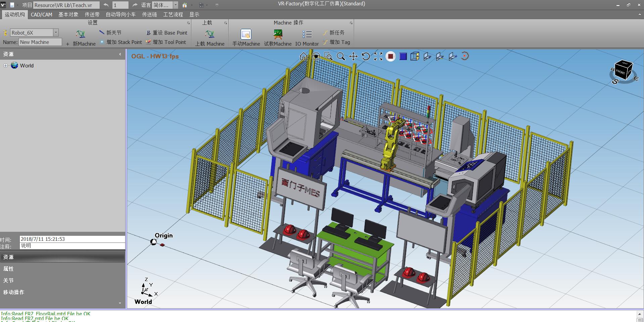Viewport: 644px width, 322px height.
Task: Switch to 基本对象 ribbon tab
Action: [68, 14]
